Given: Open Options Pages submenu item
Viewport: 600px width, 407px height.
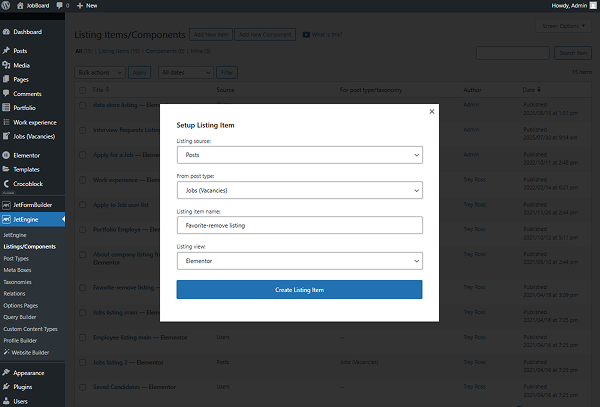Looking at the screenshot, I should point(21,306).
